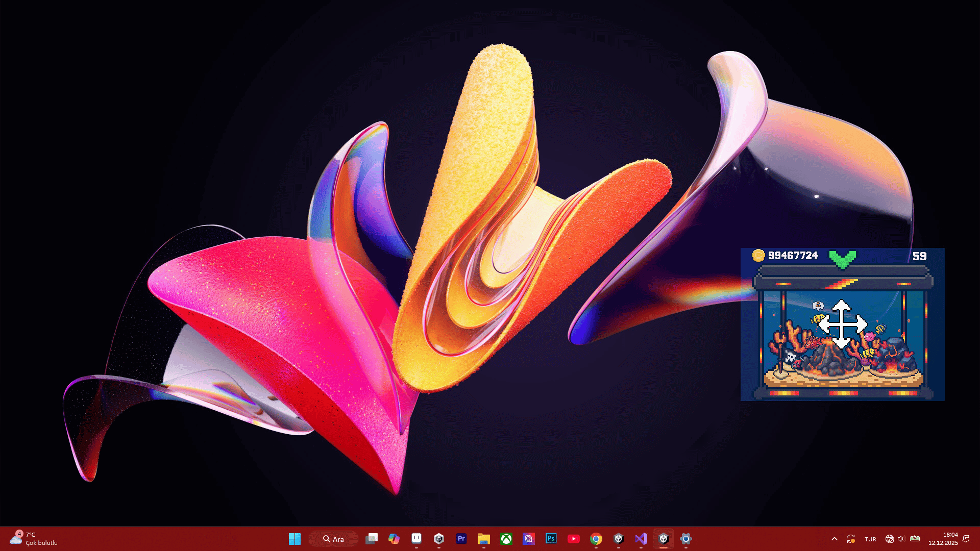
Task: Click the TUR input language indicator
Action: tap(870, 539)
